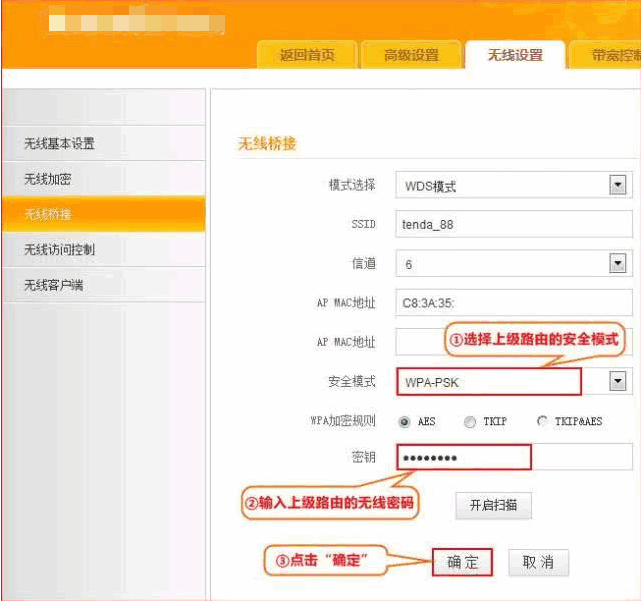The height and width of the screenshot is (602, 642).
Task: Switch to the 高级设置 tab
Action: point(411,56)
